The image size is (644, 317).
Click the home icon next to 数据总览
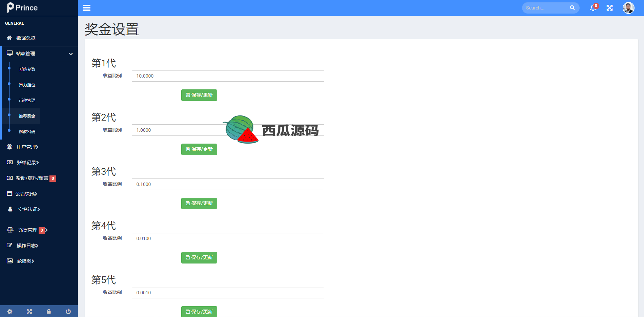coord(9,38)
